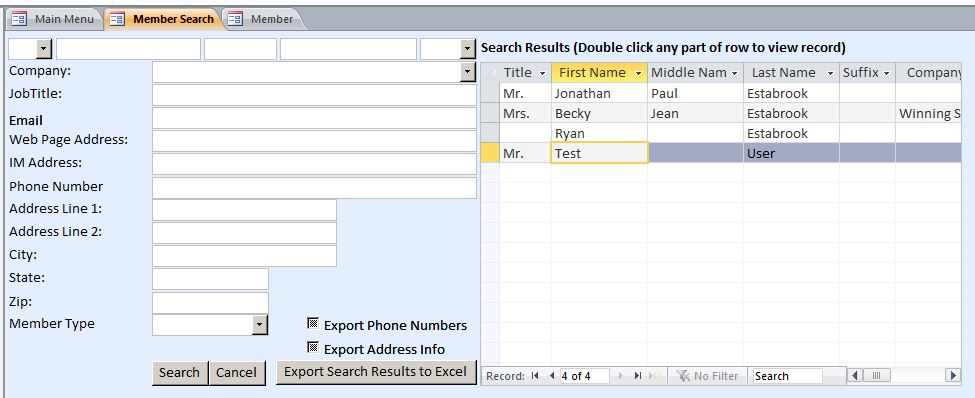The width and height of the screenshot is (975, 398).
Task: Click the Paul middle name cell
Action: 695,93
